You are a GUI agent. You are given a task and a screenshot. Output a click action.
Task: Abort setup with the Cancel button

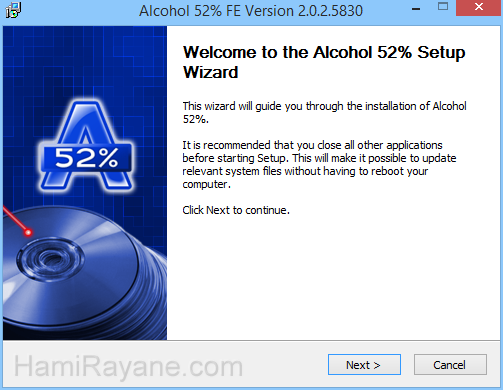[x=450, y=365]
